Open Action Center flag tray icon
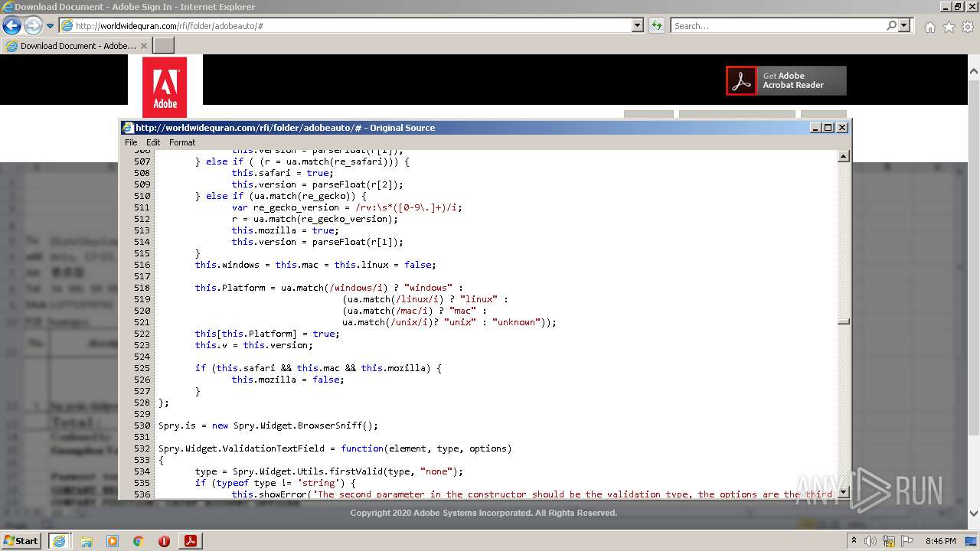 906,541
